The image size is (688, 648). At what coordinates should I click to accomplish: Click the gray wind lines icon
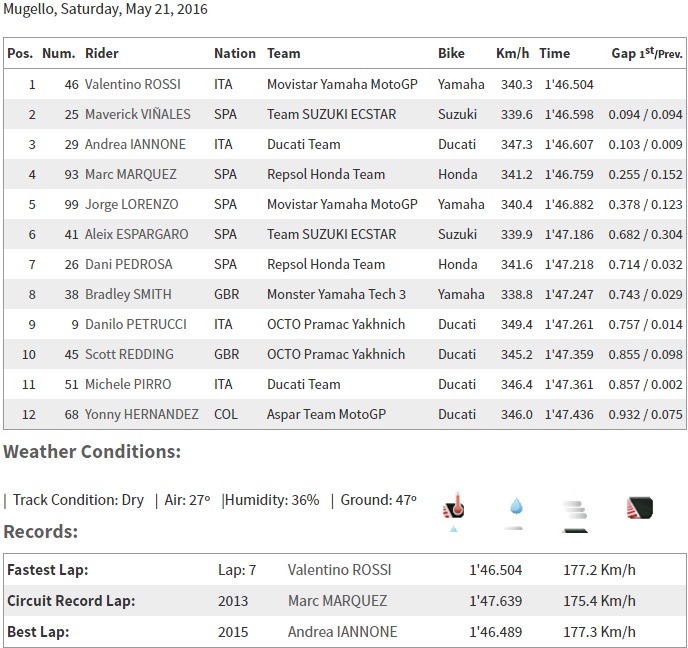[x=573, y=510]
